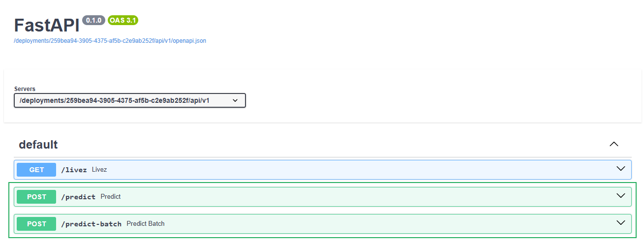
Task: Click the /livez path text
Action: coord(74,170)
